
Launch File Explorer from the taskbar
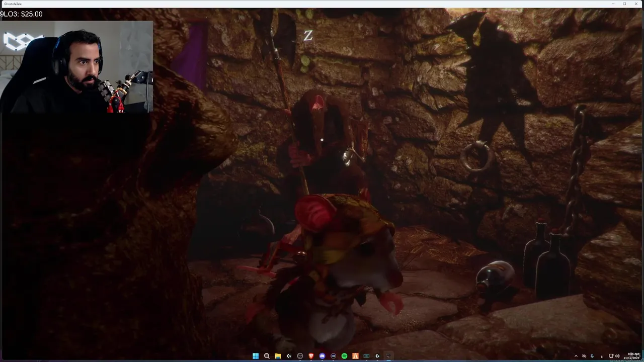tap(278, 356)
